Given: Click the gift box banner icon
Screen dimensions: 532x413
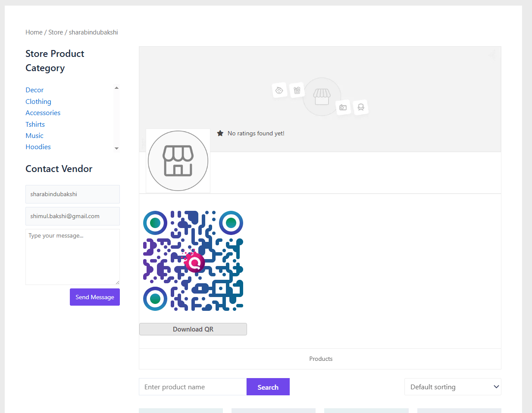Looking at the screenshot, I should [x=297, y=90].
